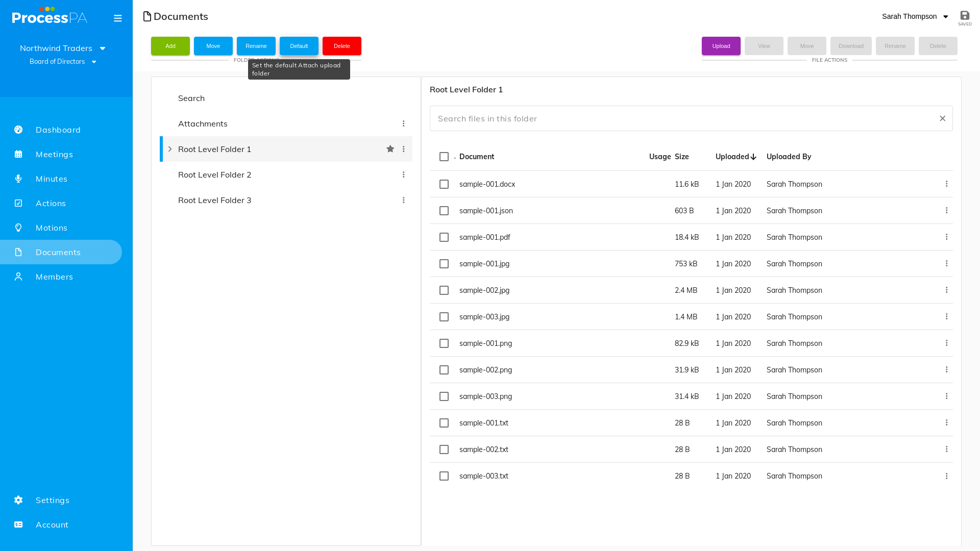Collapse sidebar using the hamburger menu icon
Screen dimensions: 980x551
[118, 18]
